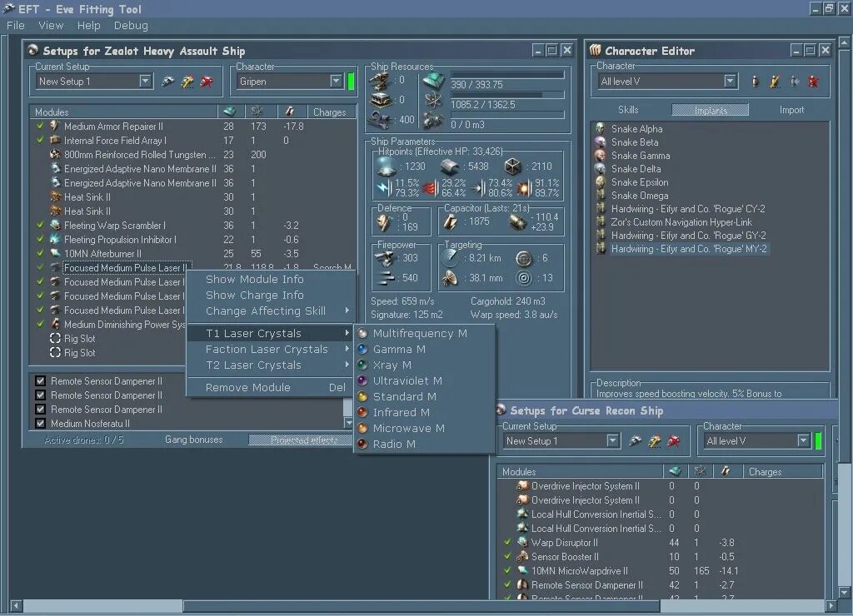Choose Show Charge Info from context menu
Viewport: 853px width, 616px height.
pyautogui.click(x=271, y=296)
